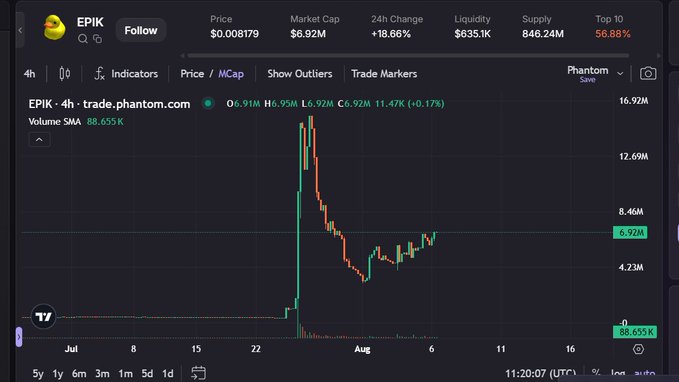Open the 4h interval selector
679x382 pixels.
click(x=29, y=74)
